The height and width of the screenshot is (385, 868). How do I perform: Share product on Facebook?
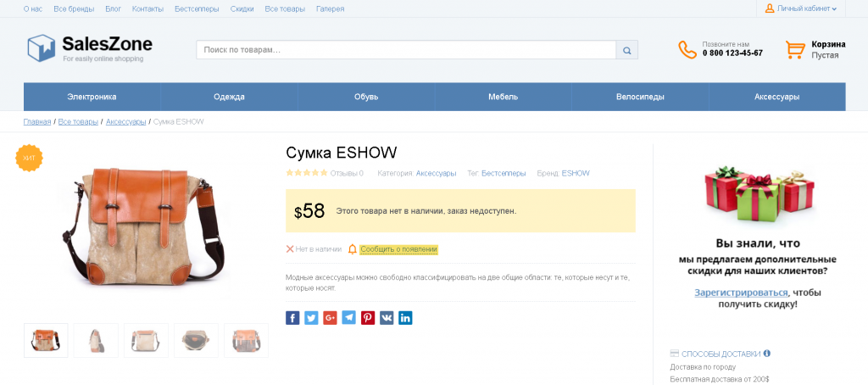tap(292, 318)
